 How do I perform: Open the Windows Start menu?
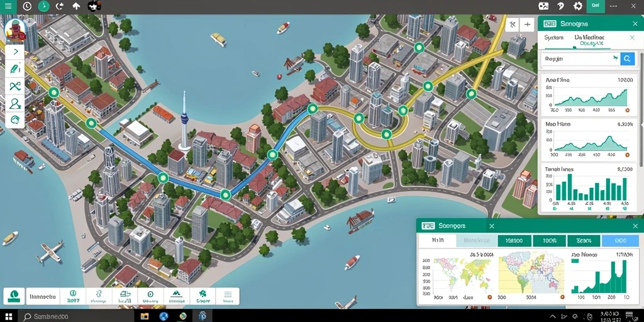(8, 317)
